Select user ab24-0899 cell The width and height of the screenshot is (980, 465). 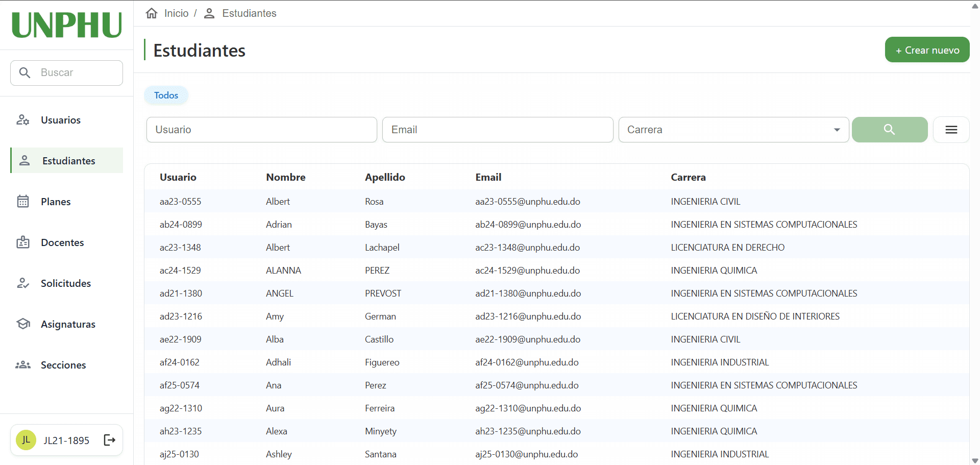click(x=181, y=225)
